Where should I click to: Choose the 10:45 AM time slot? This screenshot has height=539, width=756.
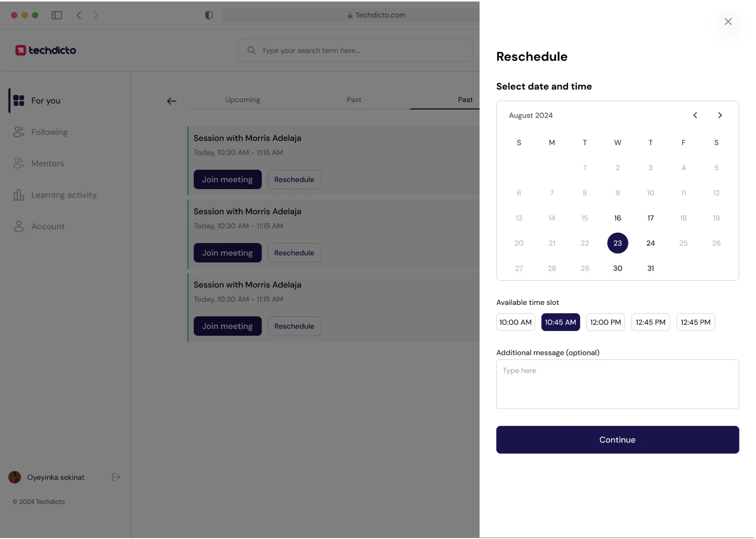[560, 322]
